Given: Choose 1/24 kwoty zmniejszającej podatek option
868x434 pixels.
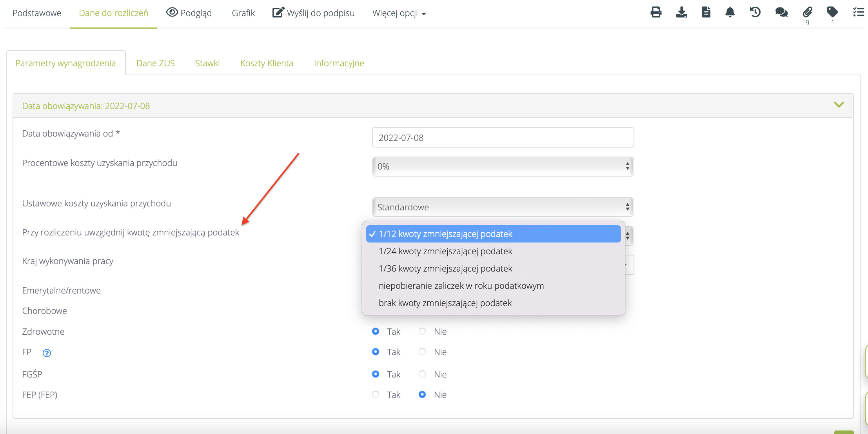Looking at the screenshot, I should (445, 251).
